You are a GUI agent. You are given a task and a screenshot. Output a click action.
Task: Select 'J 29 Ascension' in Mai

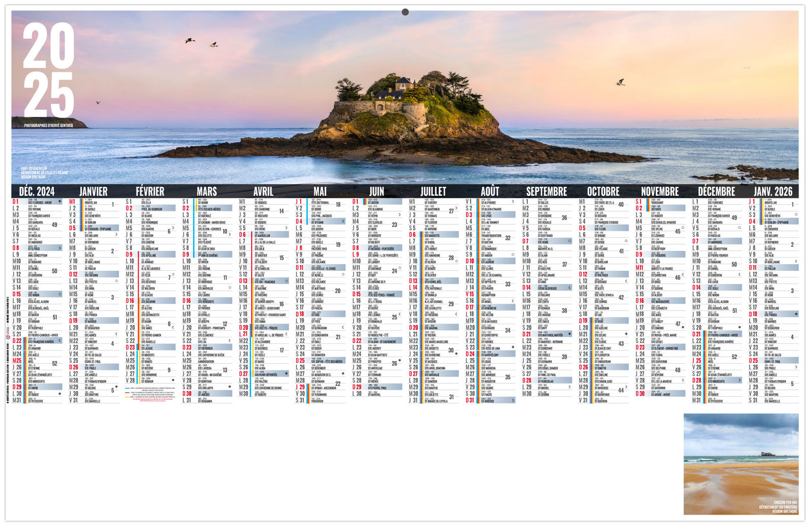[x=320, y=387]
